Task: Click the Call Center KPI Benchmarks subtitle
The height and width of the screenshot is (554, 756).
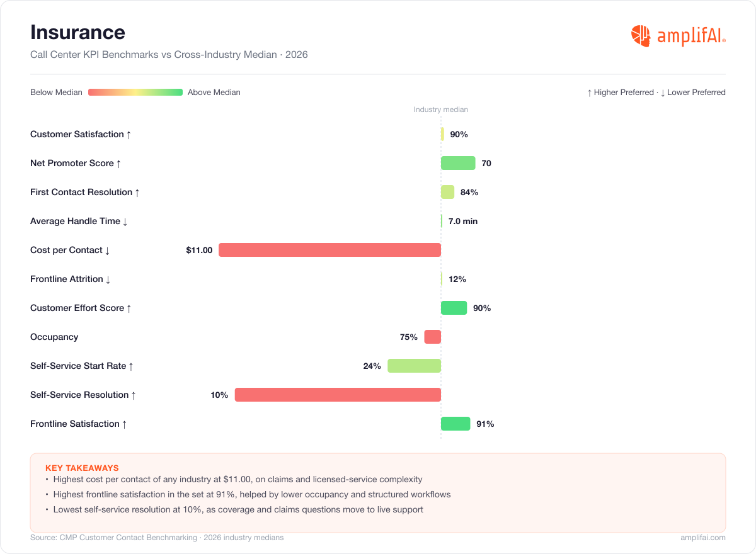Action: point(169,55)
